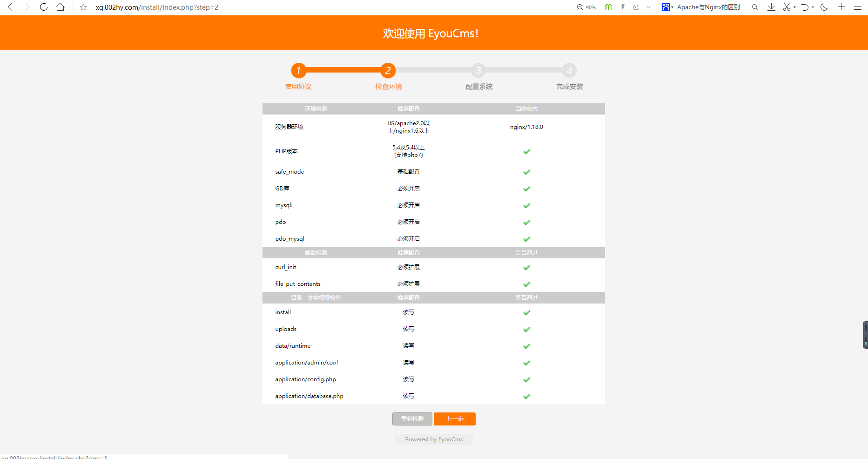Expand the scissors screenshot tool dropdown arrow

point(794,7)
